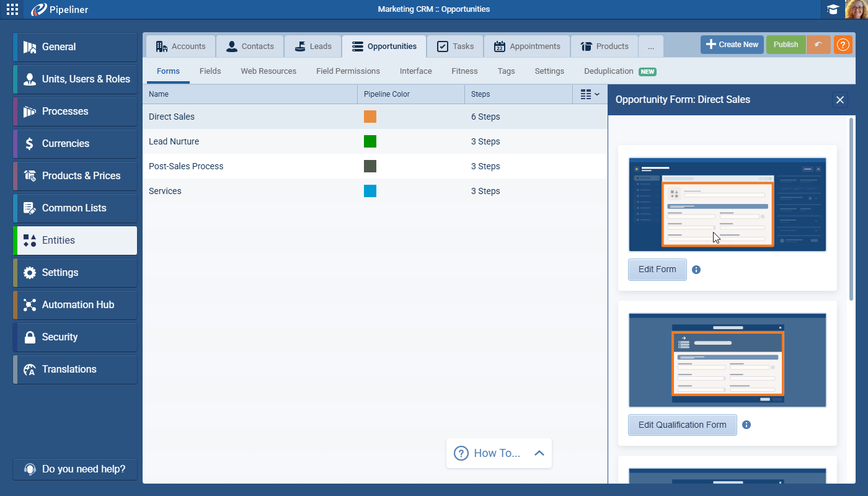
Task: Open the Field Permissions sub-tab
Action: click(x=348, y=71)
